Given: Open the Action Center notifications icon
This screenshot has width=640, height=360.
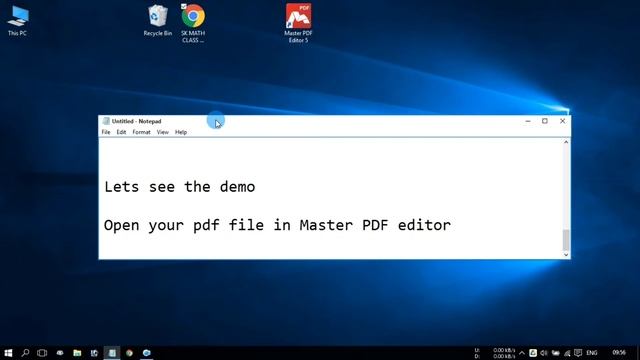Looking at the screenshot, I should 578,353.
